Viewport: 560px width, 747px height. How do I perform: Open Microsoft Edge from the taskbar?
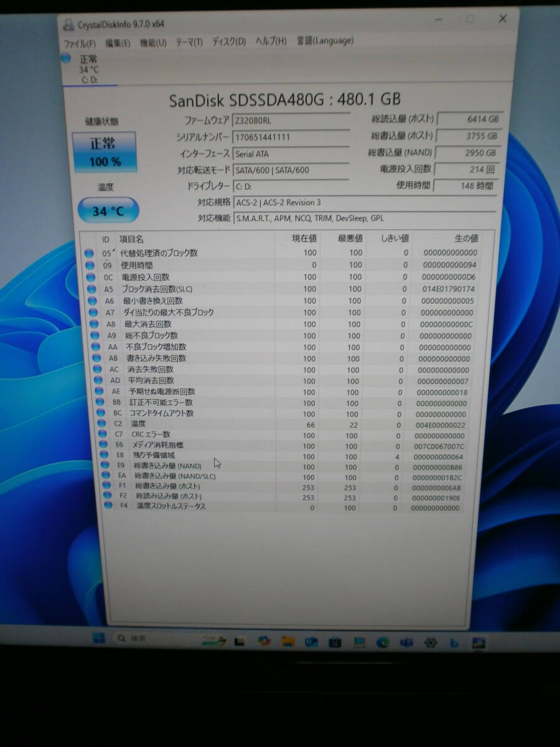[x=383, y=642]
